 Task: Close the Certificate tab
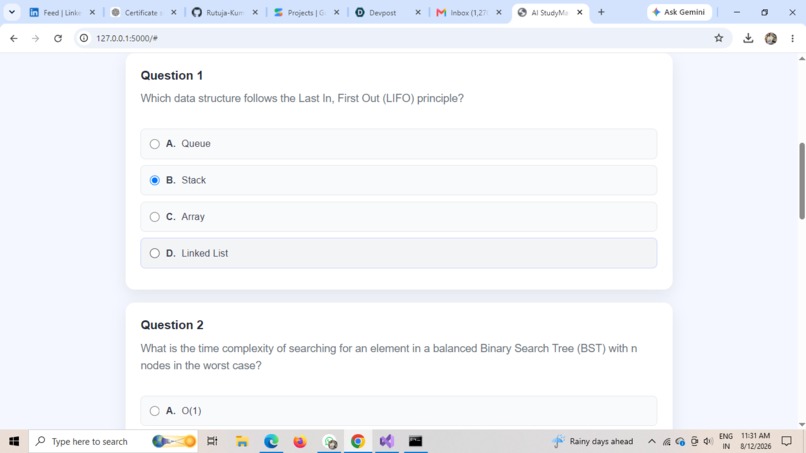(x=174, y=12)
